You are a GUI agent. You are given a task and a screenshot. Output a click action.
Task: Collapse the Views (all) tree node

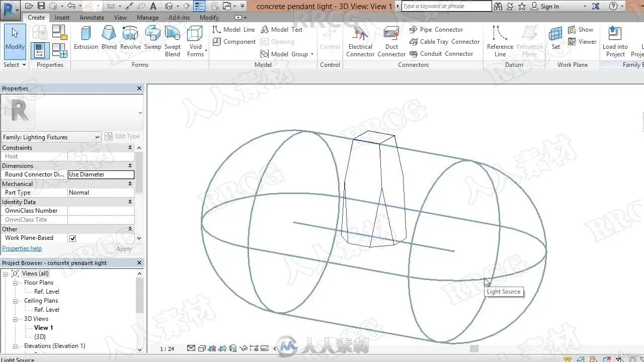click(x=6, y=274)
